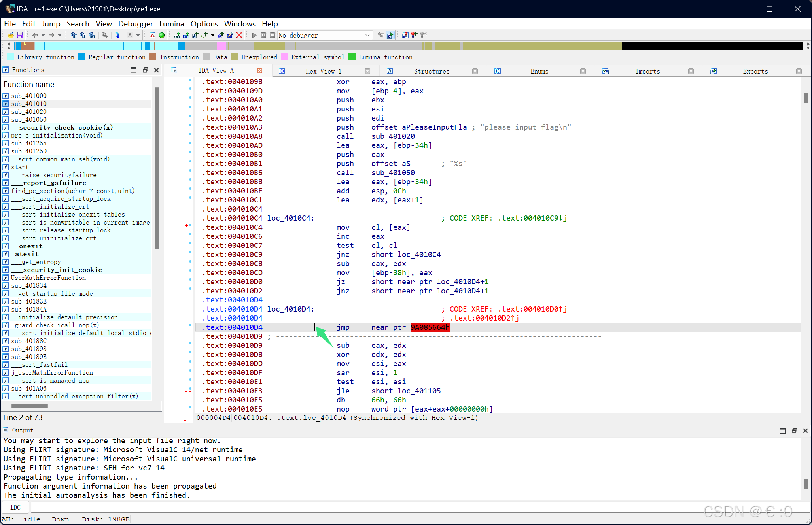Open the No debugger dropdown

(367, 35)
